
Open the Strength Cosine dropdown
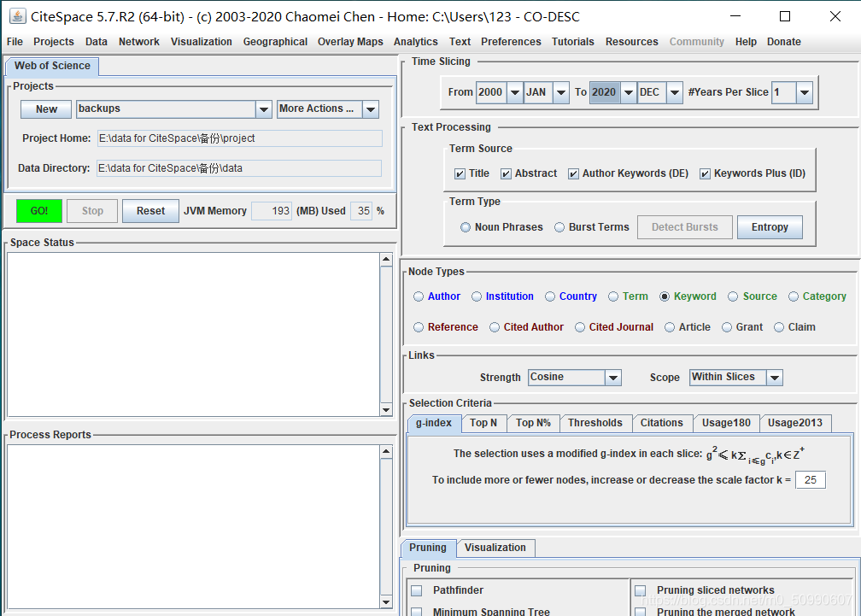point(613,377)
